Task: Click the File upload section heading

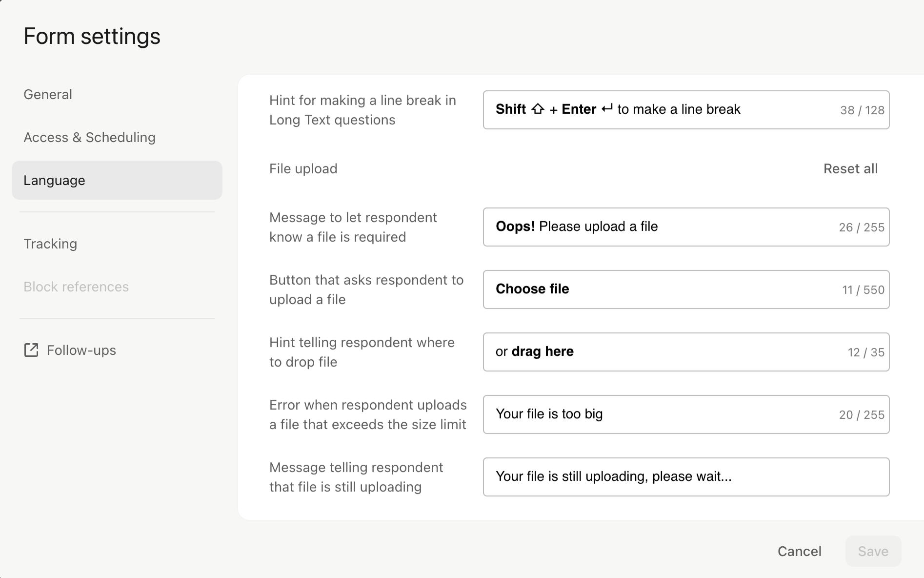Action: click(303, 168)
